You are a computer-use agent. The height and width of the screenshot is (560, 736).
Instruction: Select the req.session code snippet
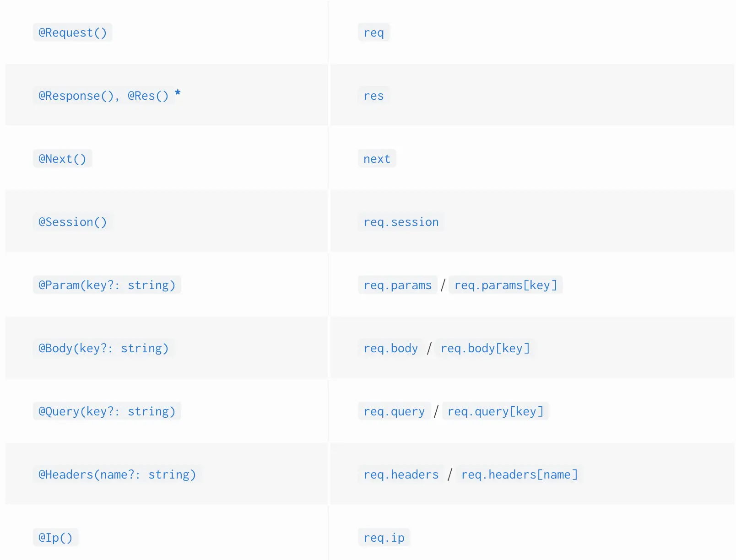coord(401,222)
